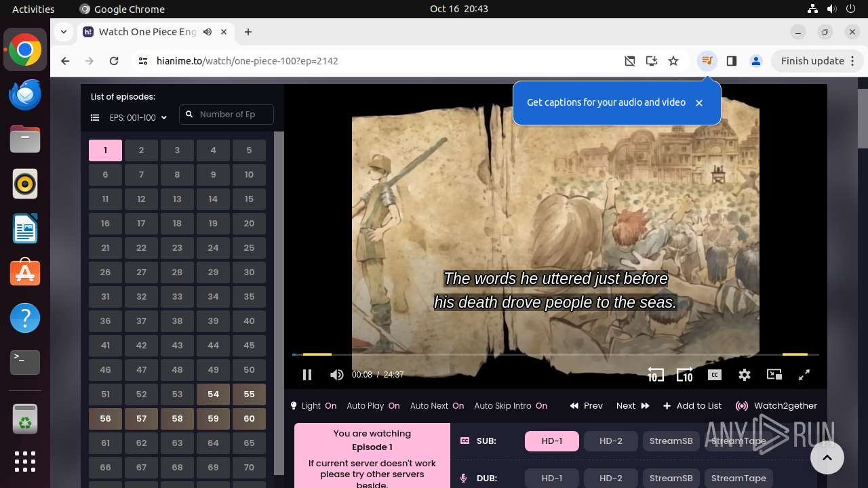Bookmark this page with star icon

click(x=673, y=61)
